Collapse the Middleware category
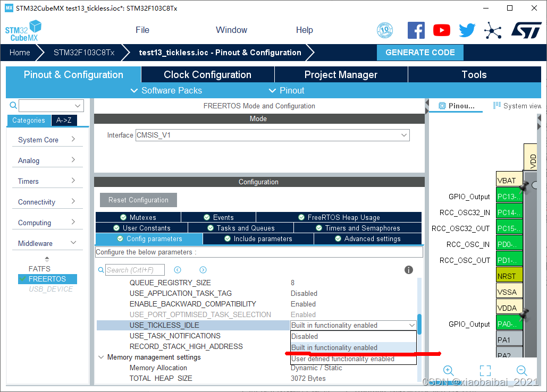The height and width of the screenshot is (392, 547). click(x=47, y=243)
